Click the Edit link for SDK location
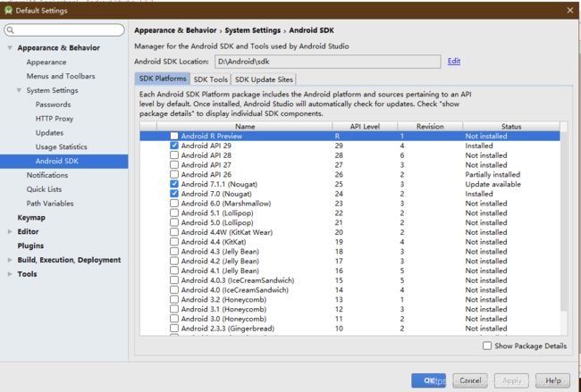The width and height of the screenshot is (581, 392). point(454,61)
